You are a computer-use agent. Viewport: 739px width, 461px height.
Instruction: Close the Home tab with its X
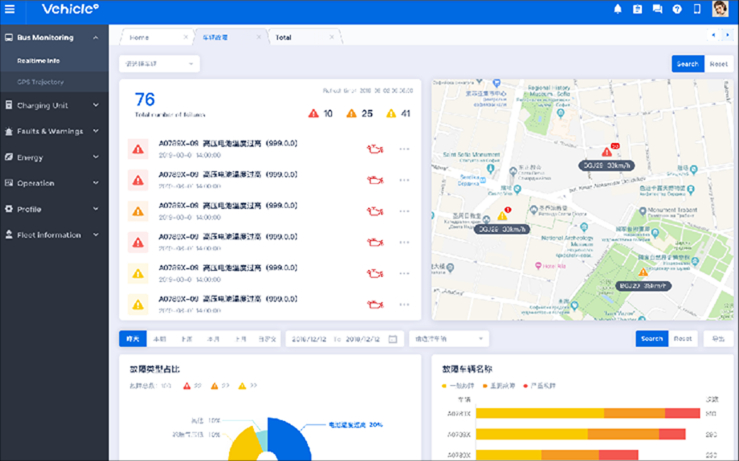pos(185,37)
